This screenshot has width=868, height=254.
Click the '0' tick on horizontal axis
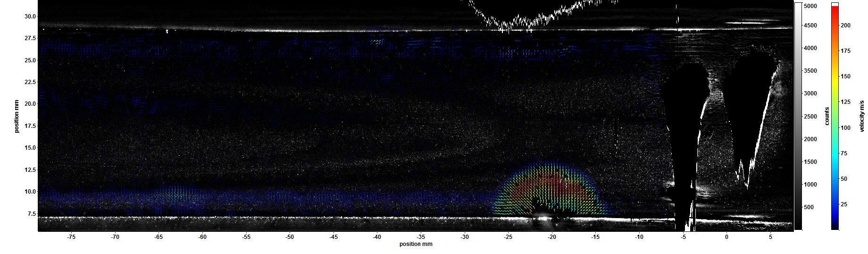tap(726, 237)
